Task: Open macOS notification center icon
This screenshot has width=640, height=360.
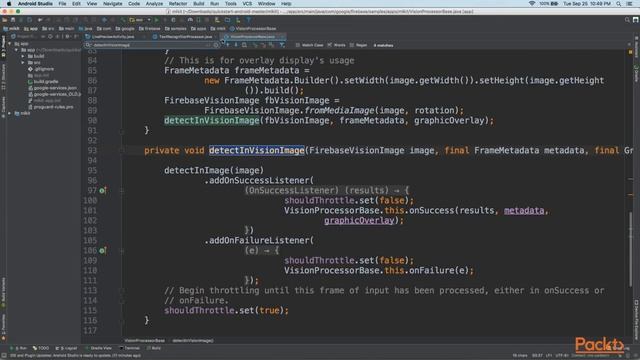Action: [x=629, y=4]
